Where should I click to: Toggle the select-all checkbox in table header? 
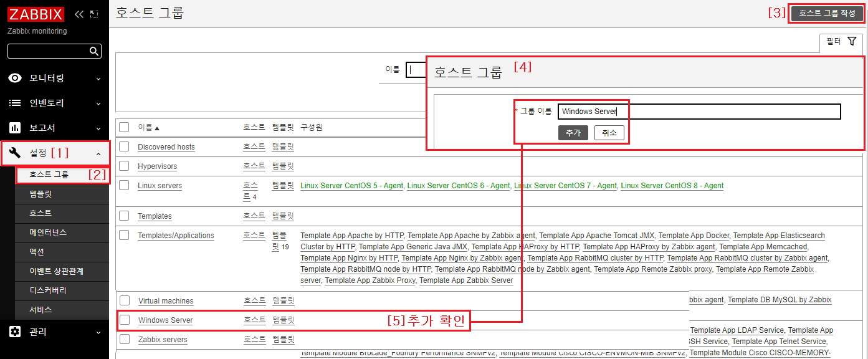[x=124, y=127]
